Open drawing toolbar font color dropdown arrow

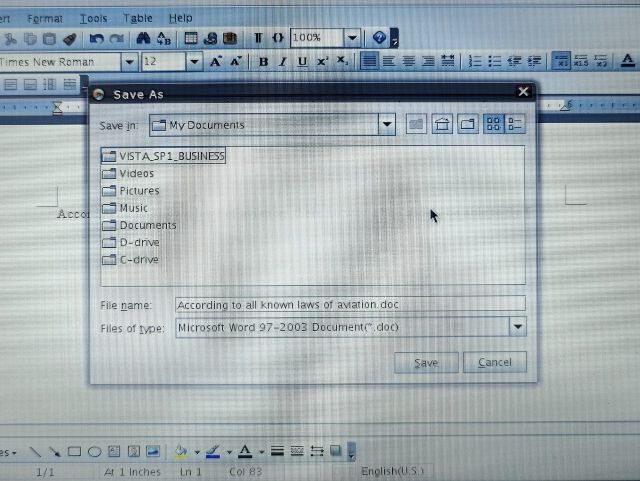tap(261, 452)
